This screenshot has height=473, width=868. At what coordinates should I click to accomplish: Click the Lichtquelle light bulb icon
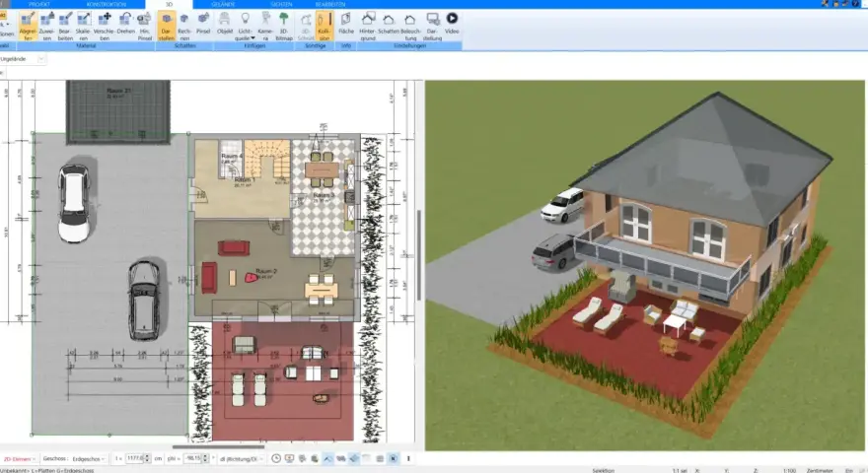[x=245, y=19]
